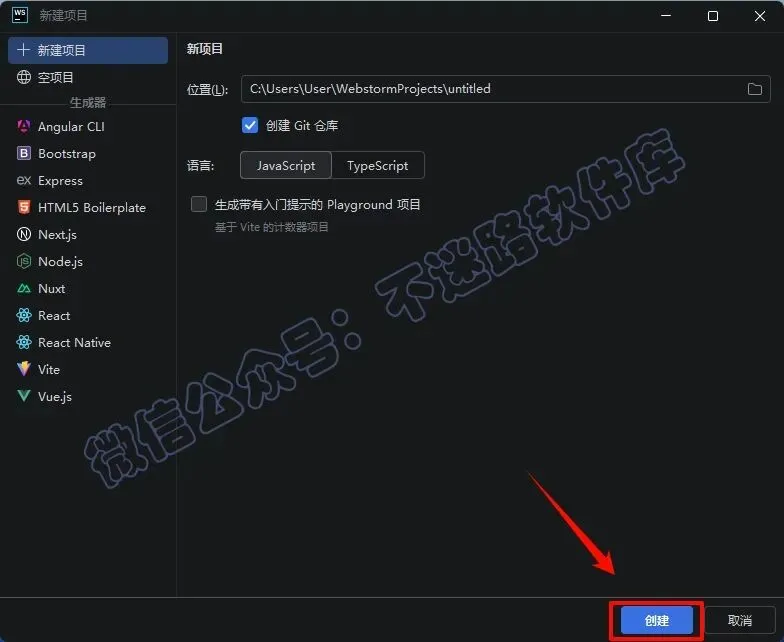This screenshot has width=784, height=642.
Task: Click the 创建 Git 仓库 label text
Action: pos(302,126)
